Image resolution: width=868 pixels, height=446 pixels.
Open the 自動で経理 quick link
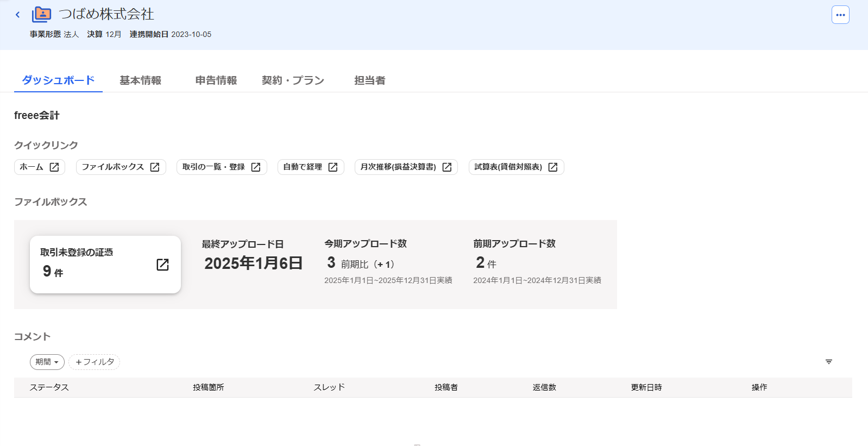311,167
